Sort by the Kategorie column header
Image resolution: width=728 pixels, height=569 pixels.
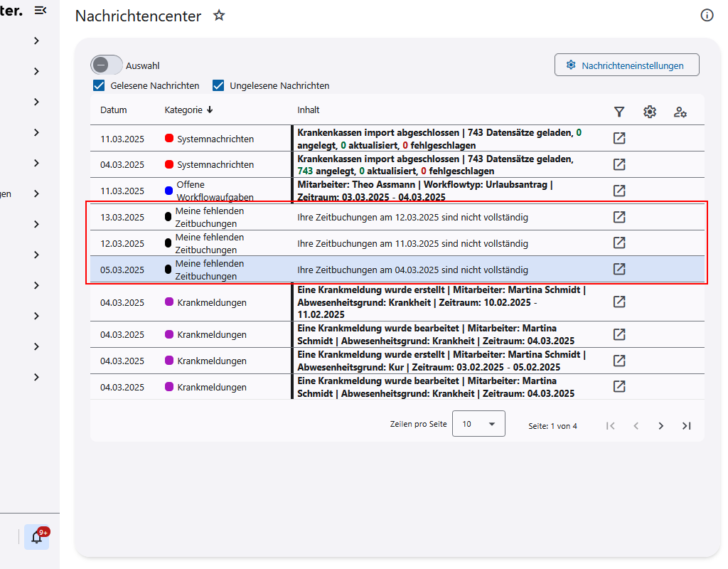click(x=188, y=110)
